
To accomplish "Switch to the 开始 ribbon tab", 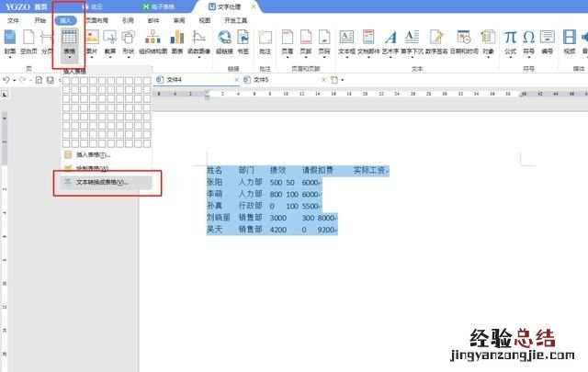I will point(40,20).
